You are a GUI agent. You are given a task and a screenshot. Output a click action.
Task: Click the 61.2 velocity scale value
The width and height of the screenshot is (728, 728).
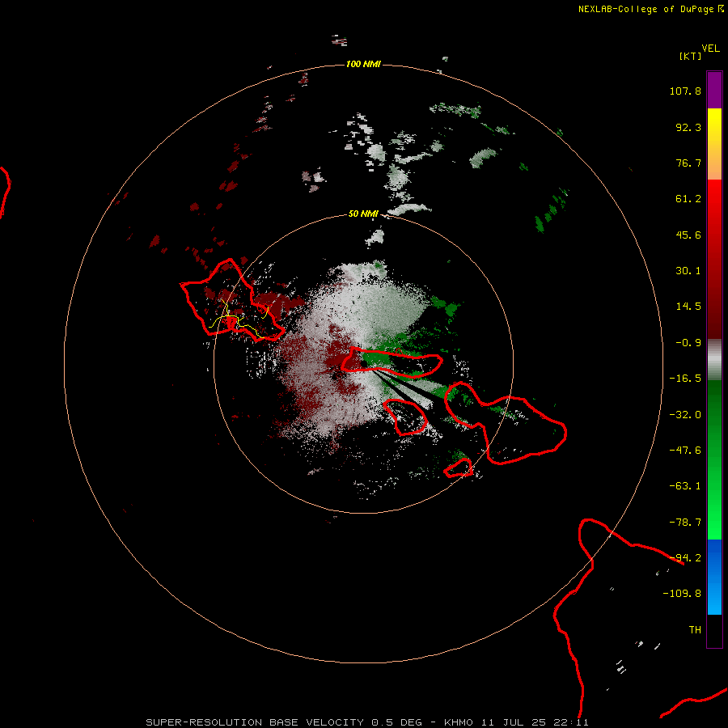point(688,199)
